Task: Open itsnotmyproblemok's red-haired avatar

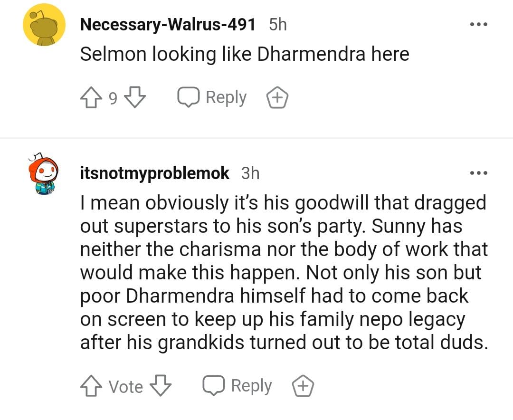Action: coord(44,174)
